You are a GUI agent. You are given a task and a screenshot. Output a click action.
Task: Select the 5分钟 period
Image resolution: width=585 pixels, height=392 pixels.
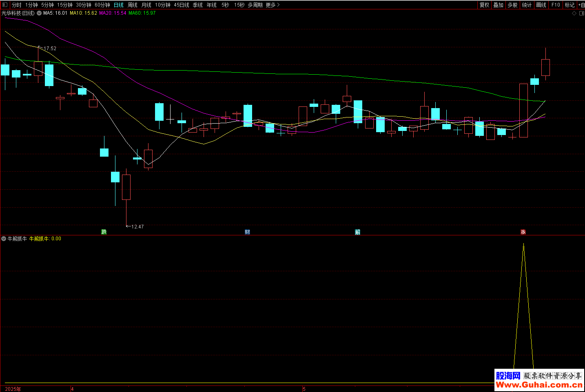click(x=47, y=5)
